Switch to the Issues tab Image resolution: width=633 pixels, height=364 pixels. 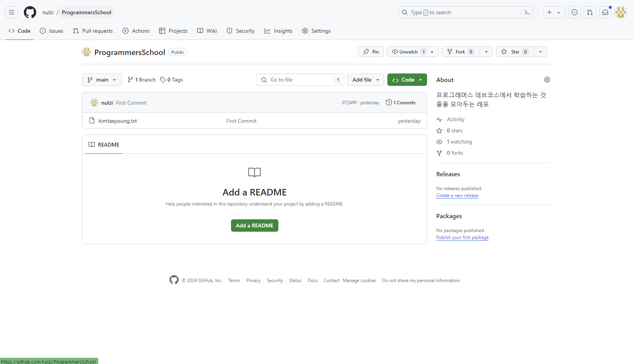[x=52, y=31]
